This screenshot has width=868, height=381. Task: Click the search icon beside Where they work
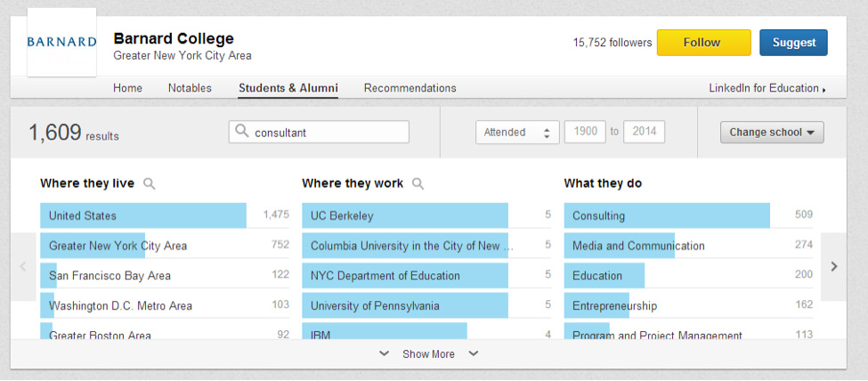pos(418,183)
